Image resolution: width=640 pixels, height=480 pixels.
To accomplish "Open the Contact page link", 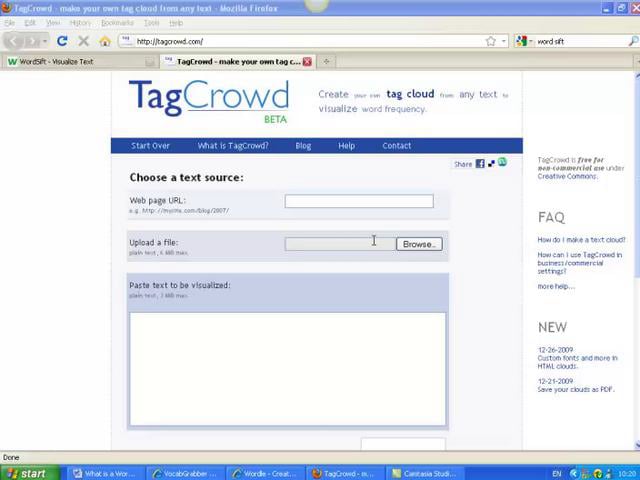I will click(x=397, y=146).
